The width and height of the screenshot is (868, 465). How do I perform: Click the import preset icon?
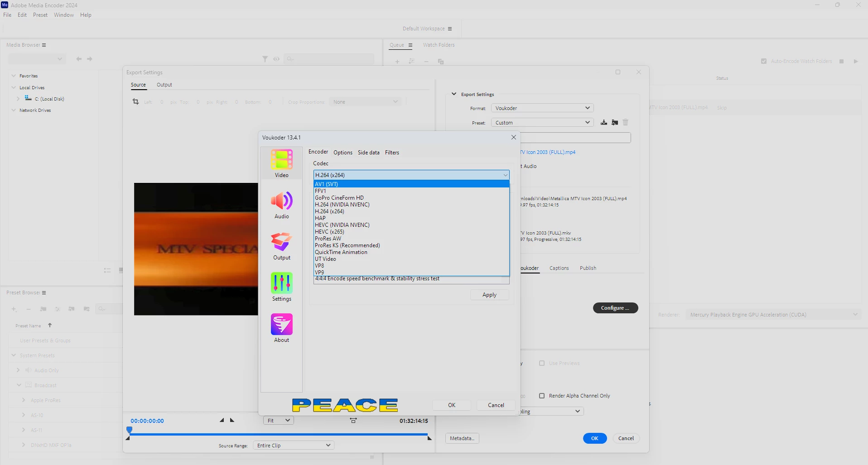coord(615,122)
